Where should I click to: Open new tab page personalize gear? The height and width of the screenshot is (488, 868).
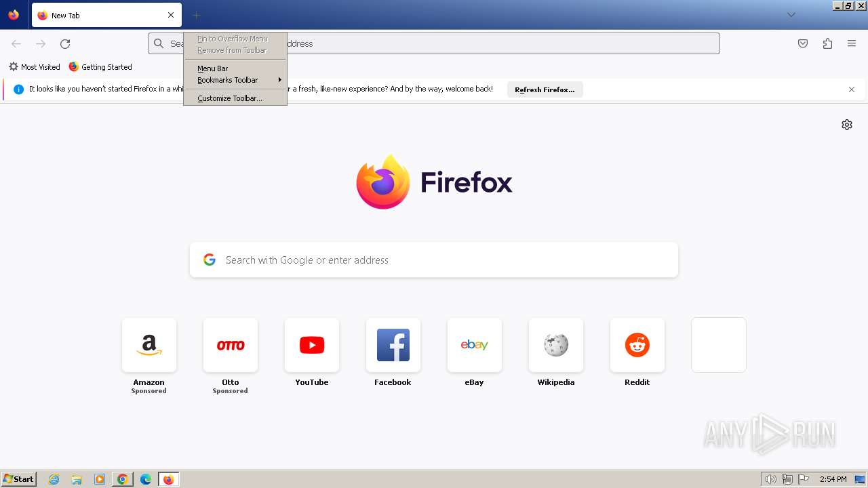pyautogui.click(x=847, y=125)
